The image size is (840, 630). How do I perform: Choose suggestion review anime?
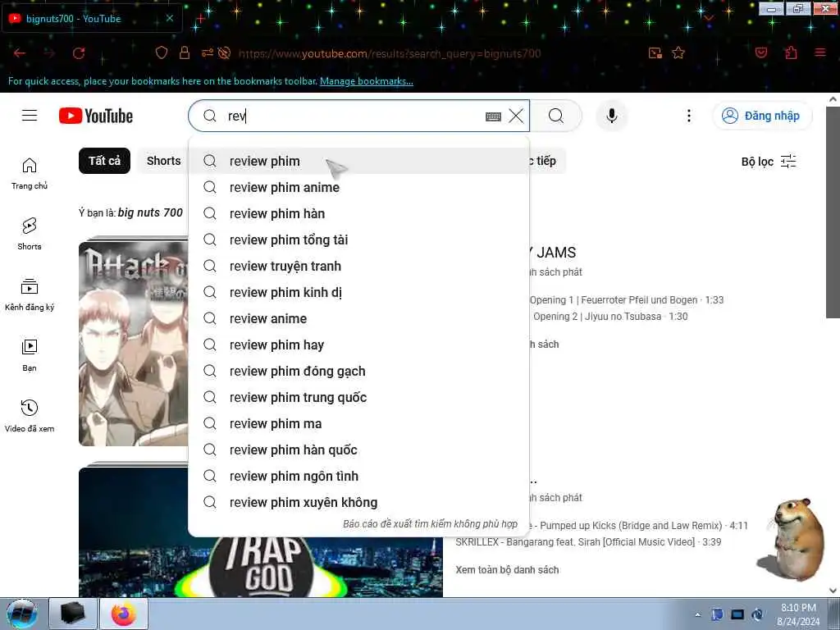[359, 319]
